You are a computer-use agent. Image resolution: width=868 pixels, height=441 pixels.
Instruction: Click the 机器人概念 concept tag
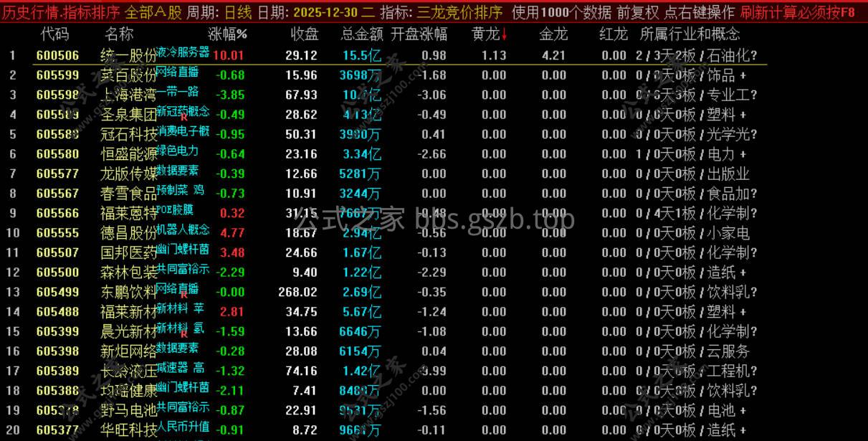point(183,229)
